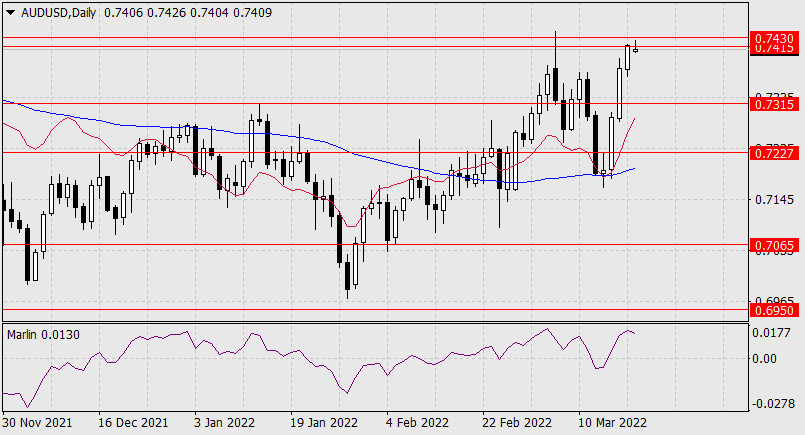Click the 0.7145 price axis value
Image resolution: width=805 pixels, height=435 pixels.
(774, 199)
